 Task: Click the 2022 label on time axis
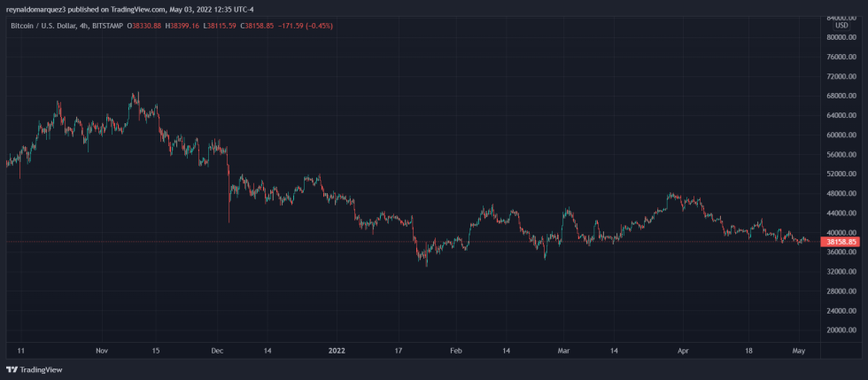click(337, 351)
